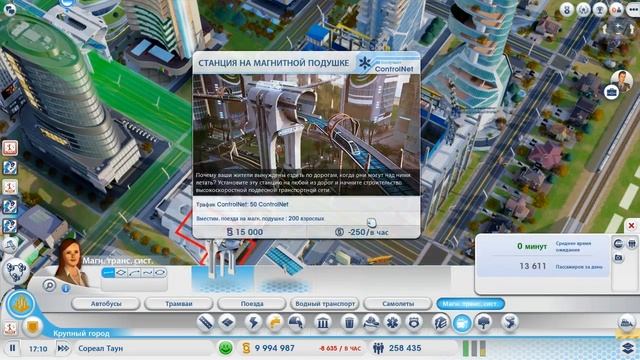Open the Fire department helmet menu
This screenshot has height=360, width=640.
[371, 322]
